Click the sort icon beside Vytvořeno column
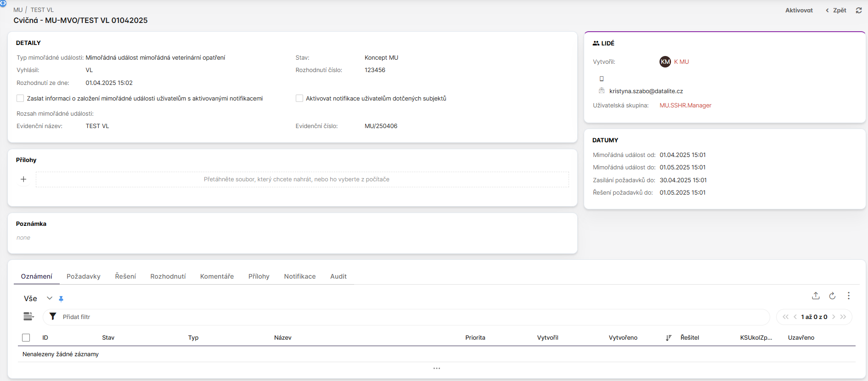The width and height of the screenshot is (868, 381). [668, 338]
